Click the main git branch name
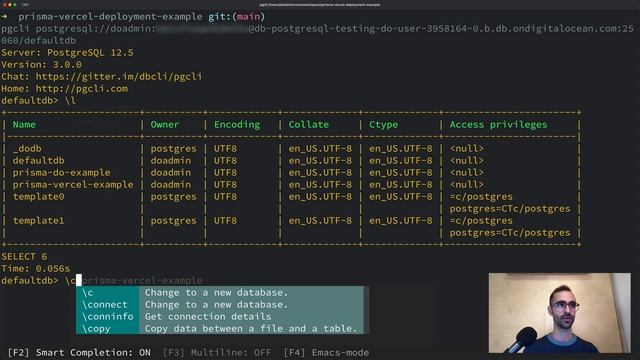The width and height of the screenshot is (640, 360). [248, 17]
